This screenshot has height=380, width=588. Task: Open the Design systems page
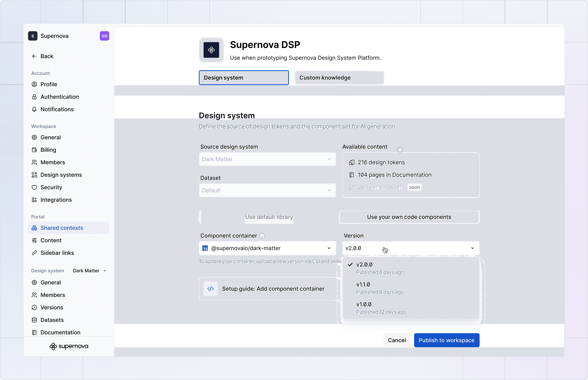(69, 175)
